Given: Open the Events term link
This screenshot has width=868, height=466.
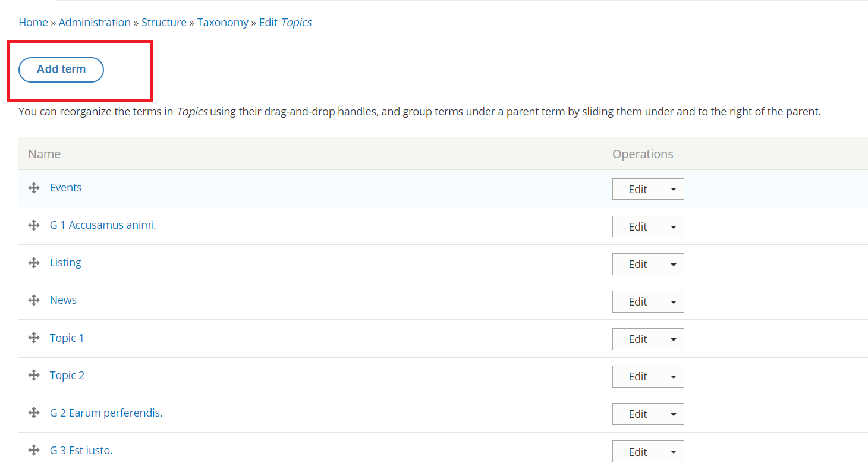Looking at the screenshot, I should pos(65,188).
